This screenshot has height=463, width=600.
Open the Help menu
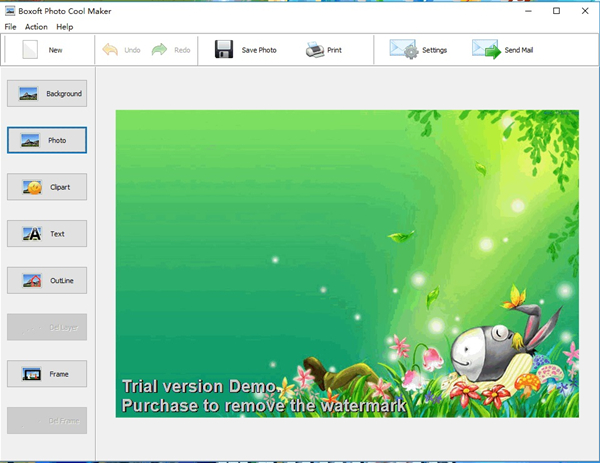pyautogui.click(x=65, y=27)
